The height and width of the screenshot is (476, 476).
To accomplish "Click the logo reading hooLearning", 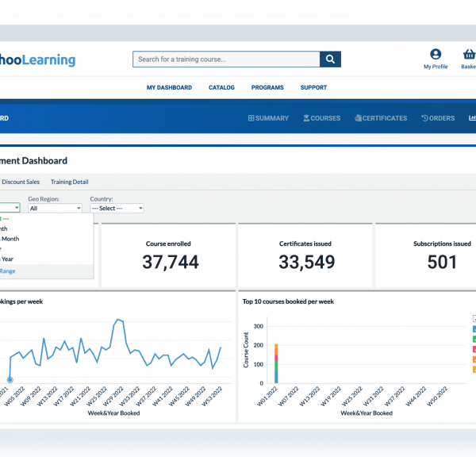I will (x=38, y=60).
